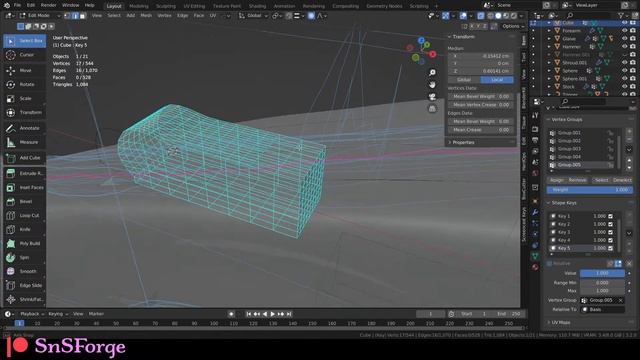Select the Cursor tool
This screenshot has width=640, height=360.
tap(24, 55)
